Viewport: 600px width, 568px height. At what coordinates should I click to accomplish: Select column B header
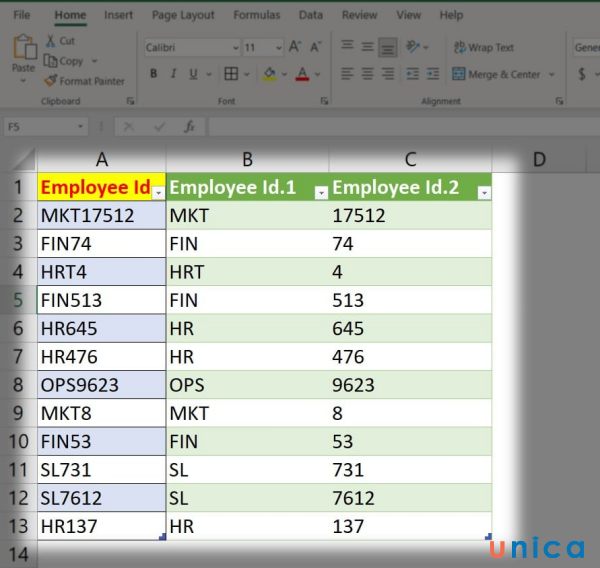(247, 160)
